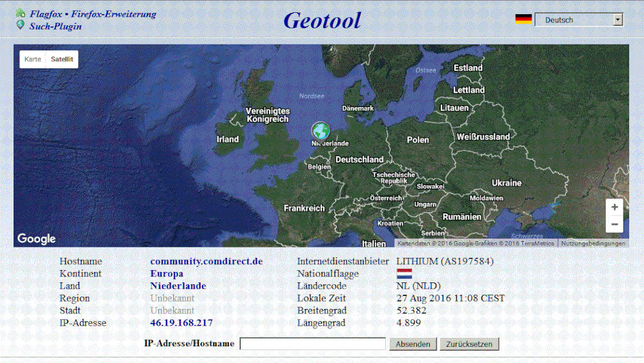Viewport: 644px width, 363px height.
Task: Open the Such-Plugin link
Action: pos(55,26)
